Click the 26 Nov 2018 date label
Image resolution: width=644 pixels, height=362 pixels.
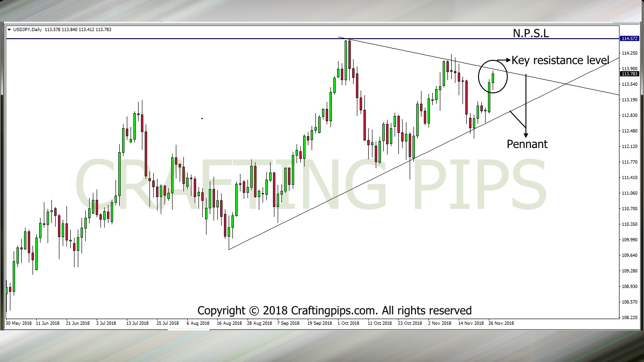point(501,323)
